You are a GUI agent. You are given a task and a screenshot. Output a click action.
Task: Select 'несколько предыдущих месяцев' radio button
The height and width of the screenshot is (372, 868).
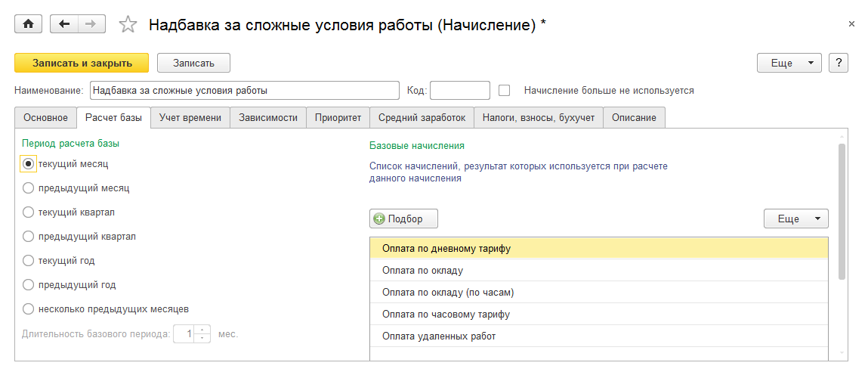[x=29, y=308]
